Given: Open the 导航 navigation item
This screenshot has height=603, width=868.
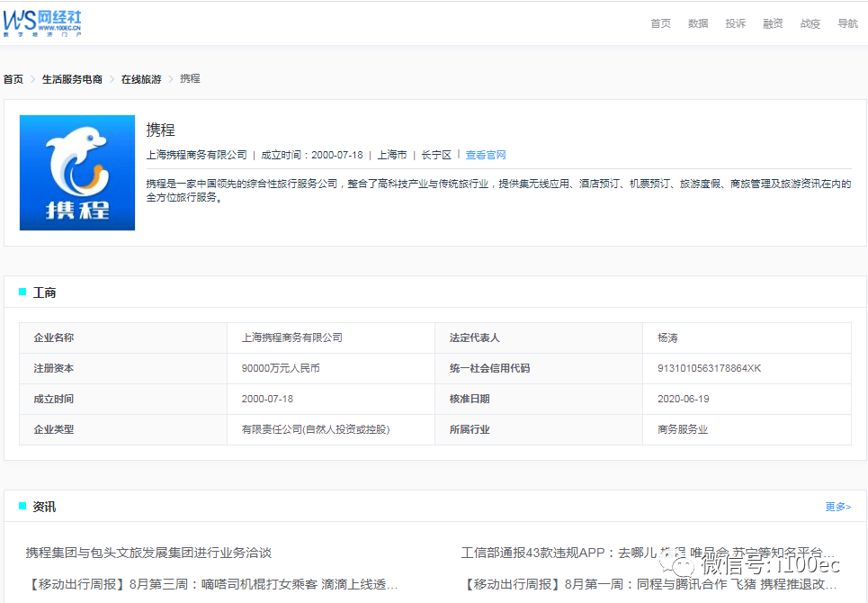Looking at the screenshot, I should click(847, 23).
